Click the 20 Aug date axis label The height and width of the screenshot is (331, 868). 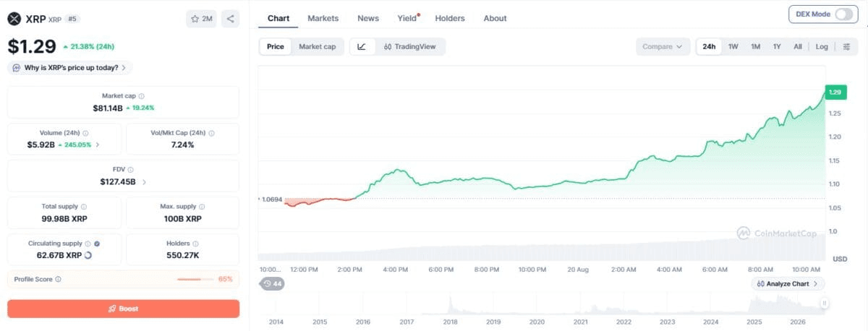577,270
